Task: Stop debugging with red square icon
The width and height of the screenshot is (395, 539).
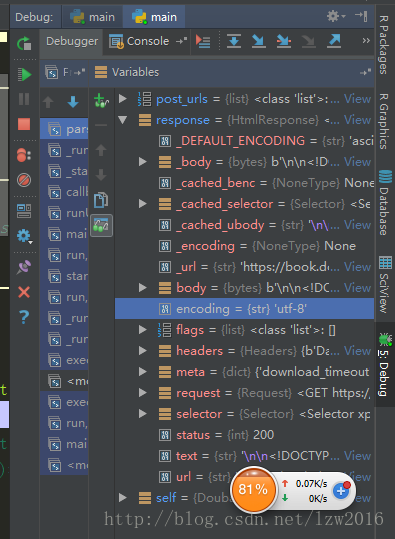Action: pyautogui.click(x=24, y=124)
